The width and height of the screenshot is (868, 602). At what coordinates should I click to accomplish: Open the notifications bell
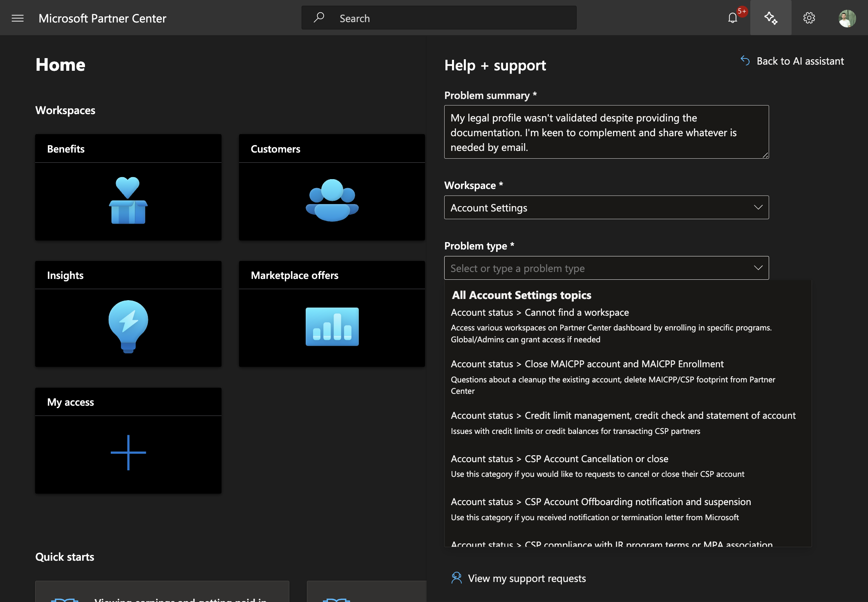tap(732, 18)
